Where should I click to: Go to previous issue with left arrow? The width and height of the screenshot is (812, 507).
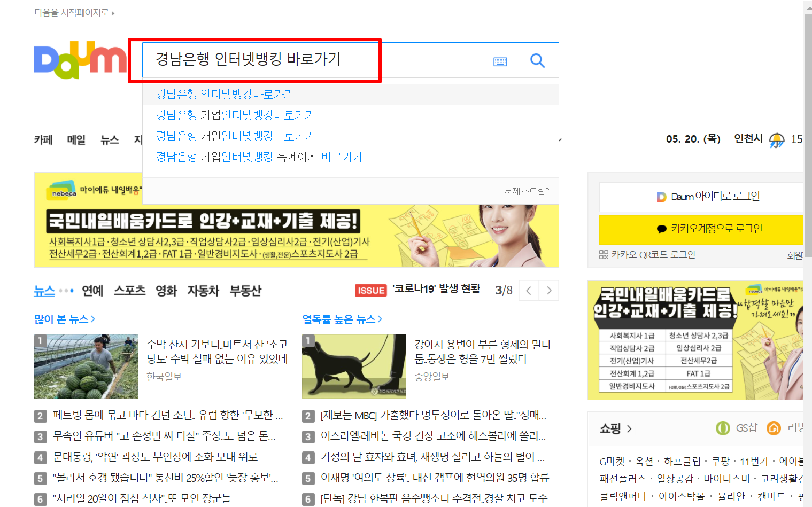pos(529,291)
